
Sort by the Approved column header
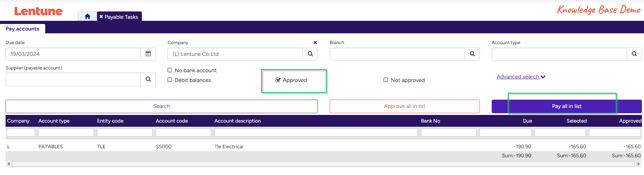[630, 121]
